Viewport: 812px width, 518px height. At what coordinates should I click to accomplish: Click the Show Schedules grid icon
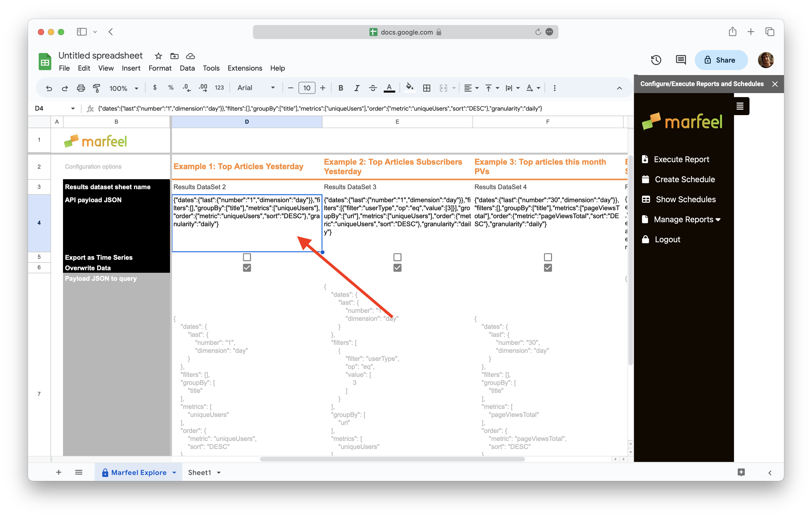(x=646, y=199)
